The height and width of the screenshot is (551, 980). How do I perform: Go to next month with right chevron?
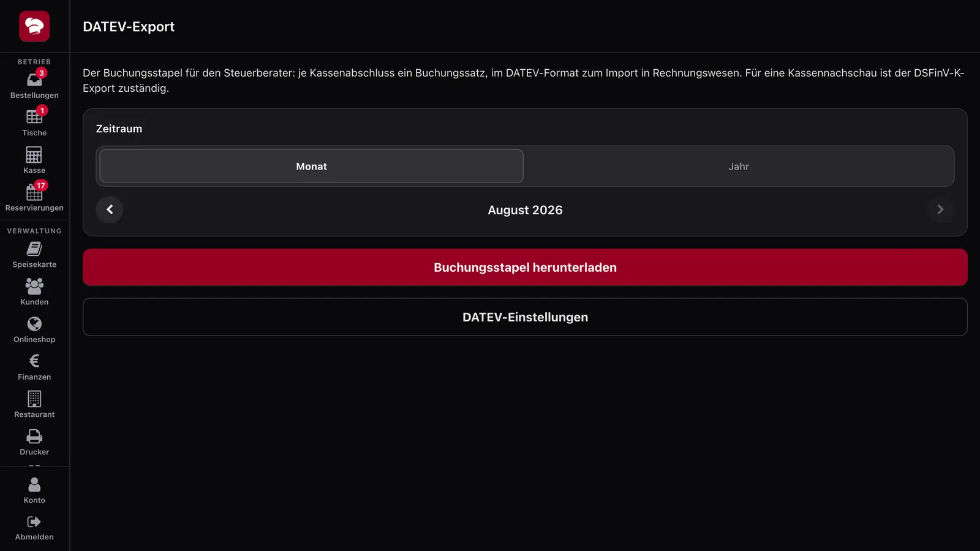940,209
